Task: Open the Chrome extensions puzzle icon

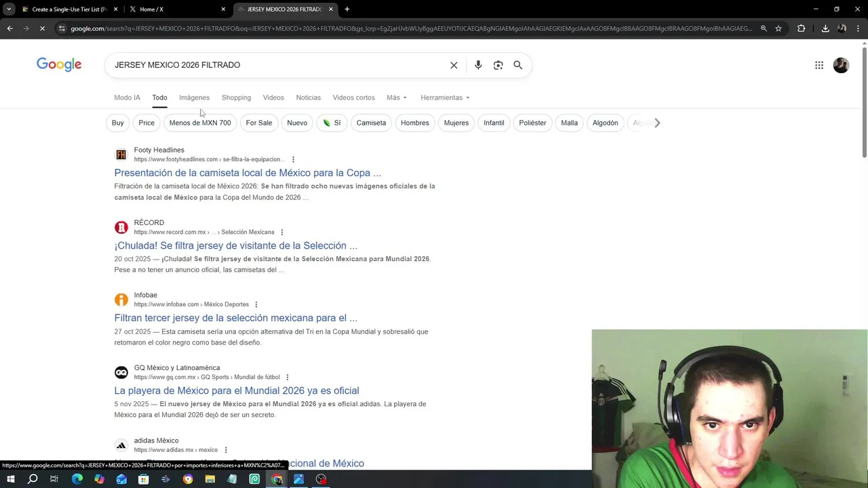Action: click(802, 28)
